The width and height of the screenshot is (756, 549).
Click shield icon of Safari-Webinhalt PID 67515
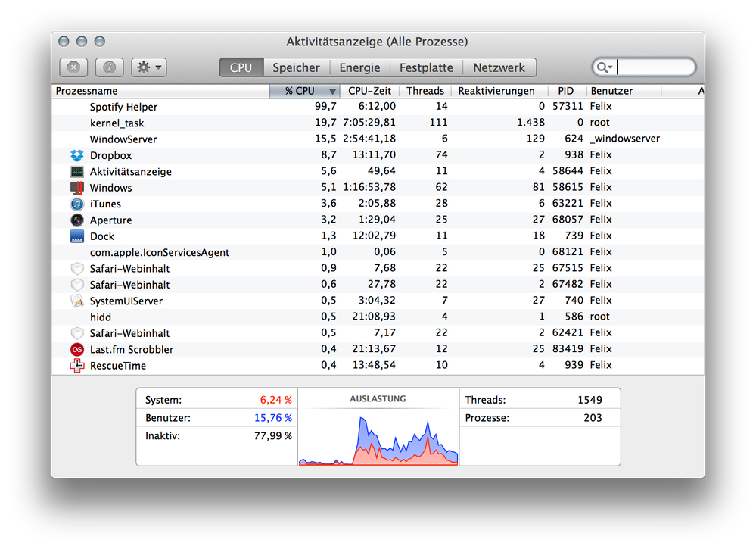[77, 269]
